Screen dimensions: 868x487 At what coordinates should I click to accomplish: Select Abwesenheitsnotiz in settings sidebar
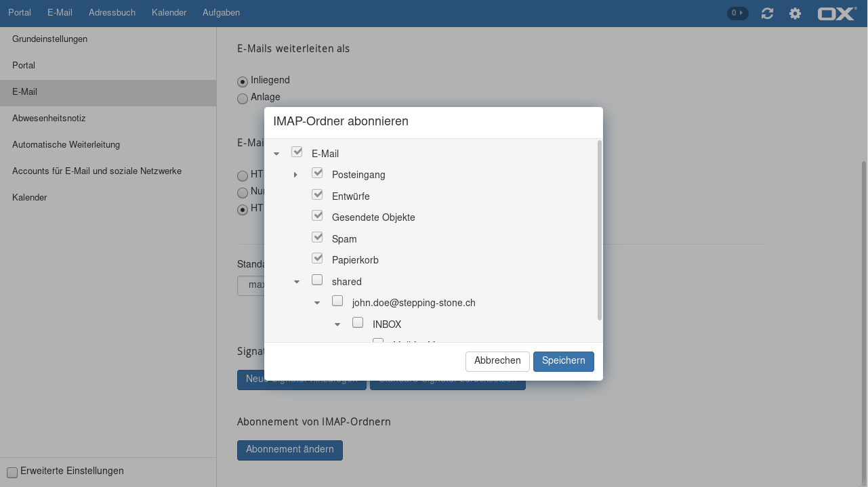[49, 119]
